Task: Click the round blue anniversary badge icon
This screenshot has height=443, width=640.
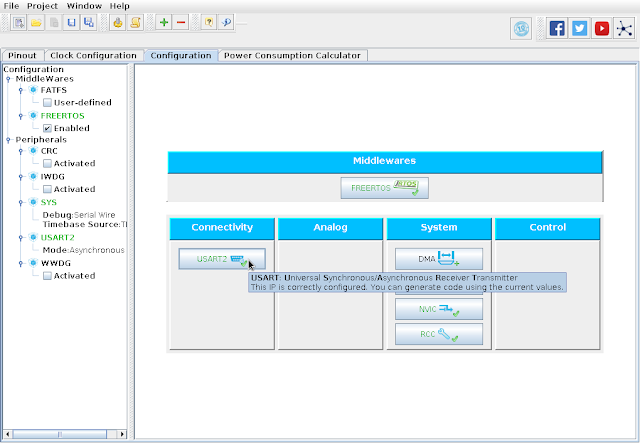Action: 521,29
